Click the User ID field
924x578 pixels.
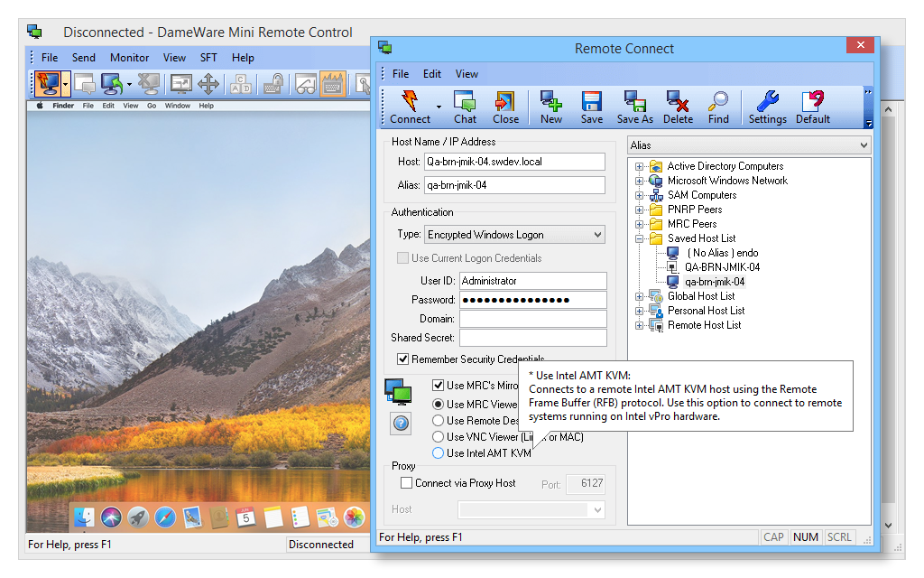coord(532,281)
